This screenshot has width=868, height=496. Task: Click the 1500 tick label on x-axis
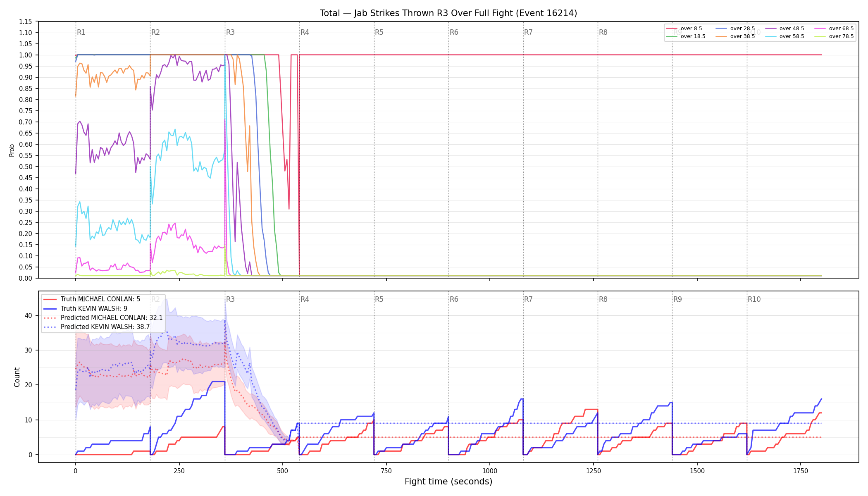pyautogui.click(x=697, y=471)
